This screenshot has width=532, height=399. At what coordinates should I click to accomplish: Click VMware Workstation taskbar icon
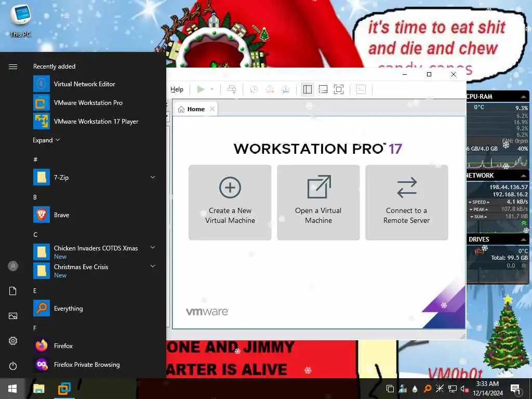point(64,389)
